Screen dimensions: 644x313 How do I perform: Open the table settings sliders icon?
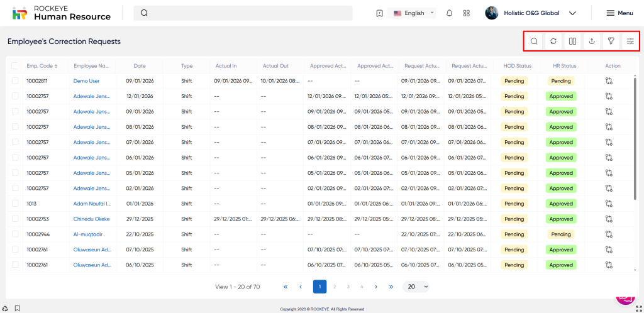(630, 41)
